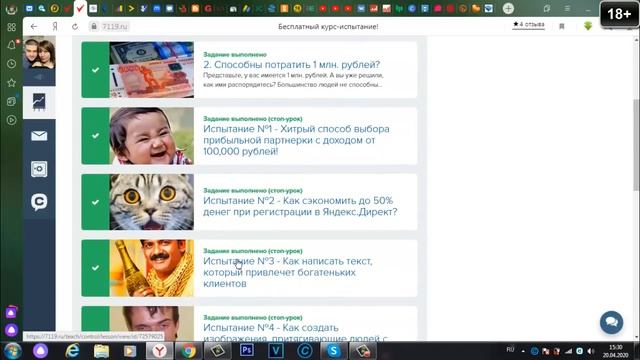Show hidden tray icons arrow
640x360 pixels.
[523, 351]
